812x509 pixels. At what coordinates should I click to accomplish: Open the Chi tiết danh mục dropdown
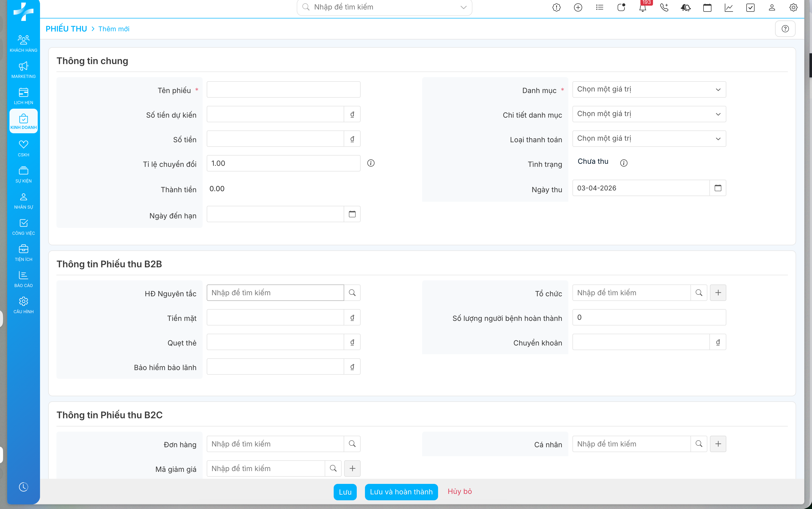pos(649,114)
